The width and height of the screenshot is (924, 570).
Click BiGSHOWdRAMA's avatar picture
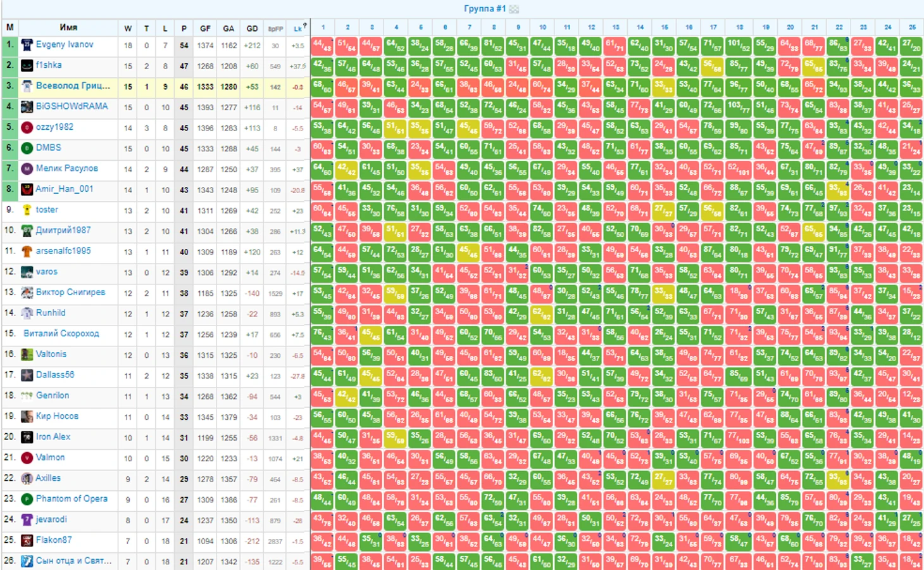[x=27, y=107]
